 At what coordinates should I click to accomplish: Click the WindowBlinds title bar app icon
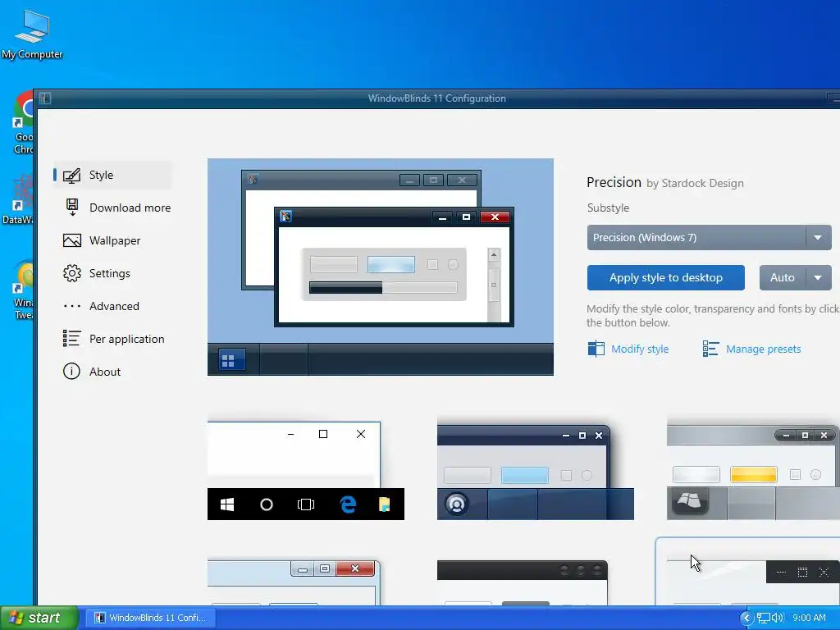[x=45, y=98]
